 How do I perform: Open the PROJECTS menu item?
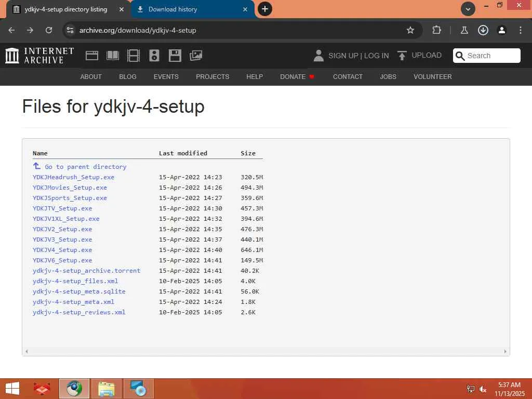click(x=212, y=77)
